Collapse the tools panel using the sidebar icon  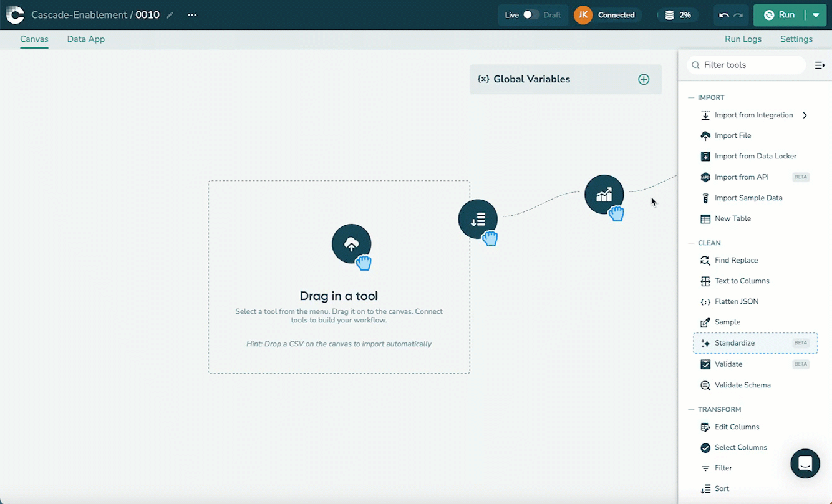(820, 65)
